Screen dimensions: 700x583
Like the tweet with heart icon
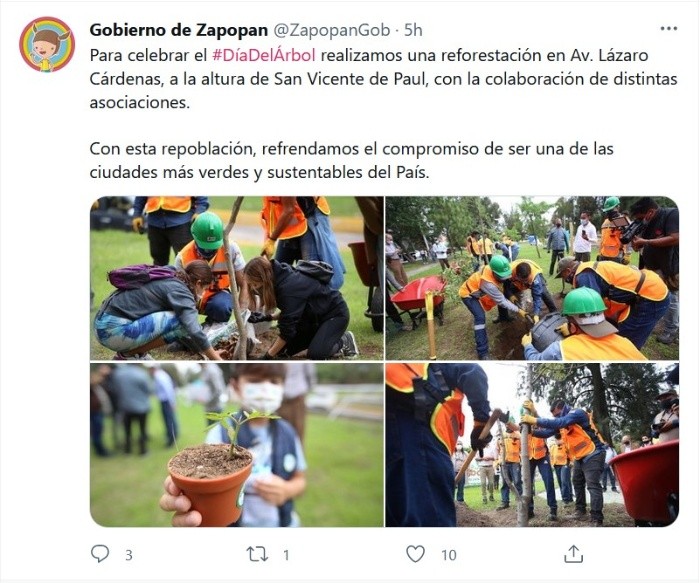[415, 554]
